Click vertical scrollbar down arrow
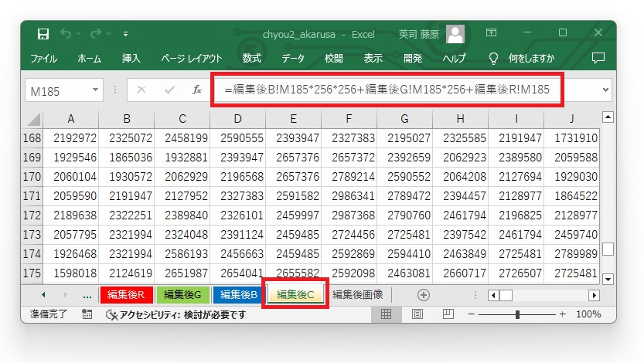Viewport: 644px width, 363px height. coord(608,280)
